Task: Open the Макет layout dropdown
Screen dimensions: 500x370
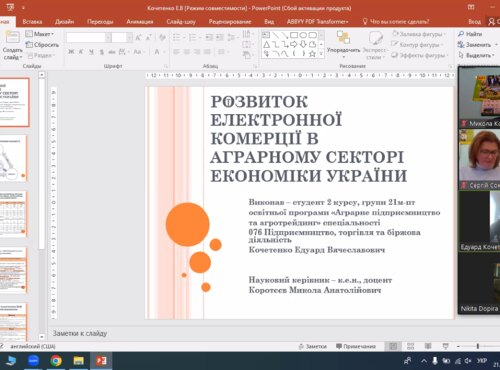Action: 40,34
